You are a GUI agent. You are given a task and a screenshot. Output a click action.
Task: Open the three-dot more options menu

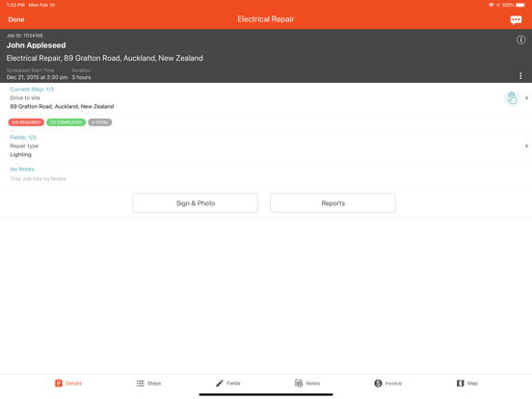pyautogui.click(x=520, y=76)
